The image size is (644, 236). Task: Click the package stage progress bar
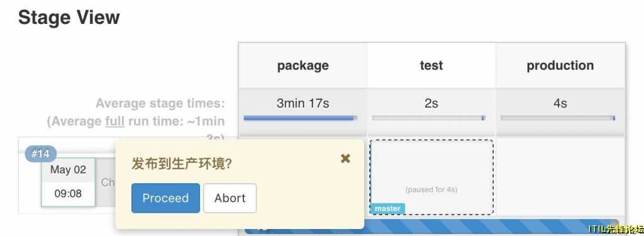pyautogui.click(x=300, y=118)
